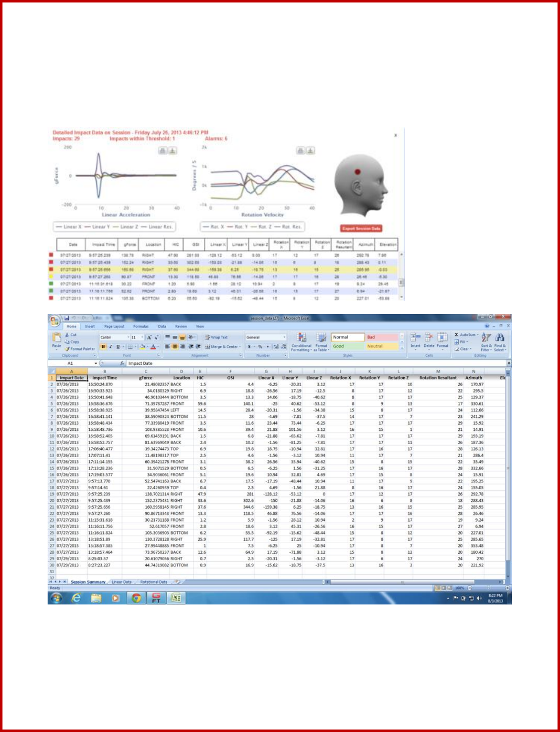Viewport: 560px width, 732px height.
Task: Open Conditional Formatting menu
Action: [301, 342]
